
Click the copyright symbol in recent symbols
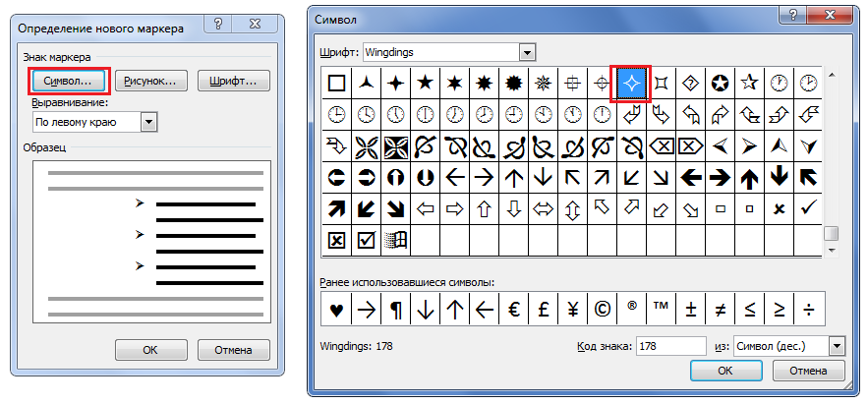(602, 311)
